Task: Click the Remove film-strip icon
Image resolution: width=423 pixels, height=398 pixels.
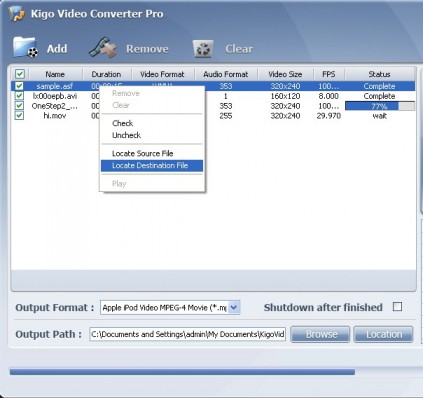Action: 103,48
